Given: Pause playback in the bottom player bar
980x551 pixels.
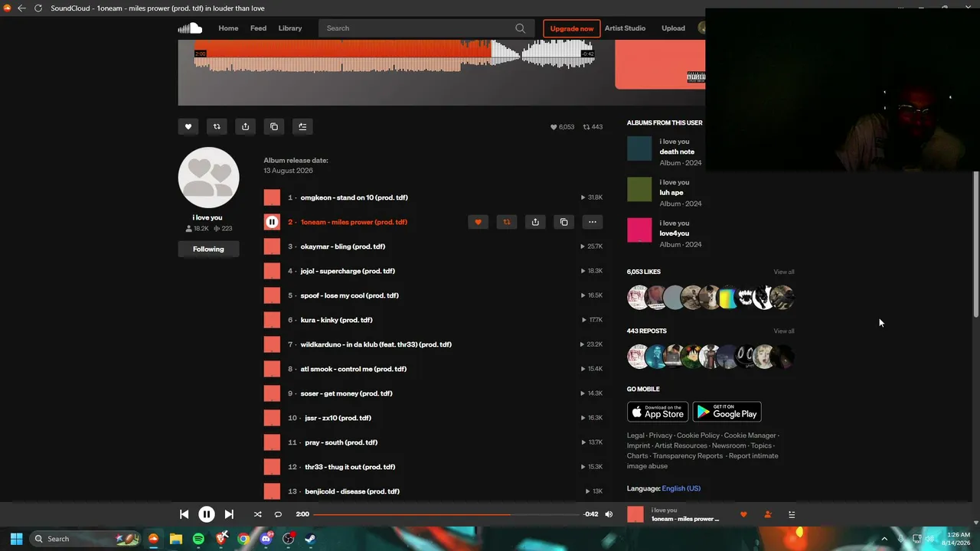Looking at the screenshot, I should [x=207, y=514].
